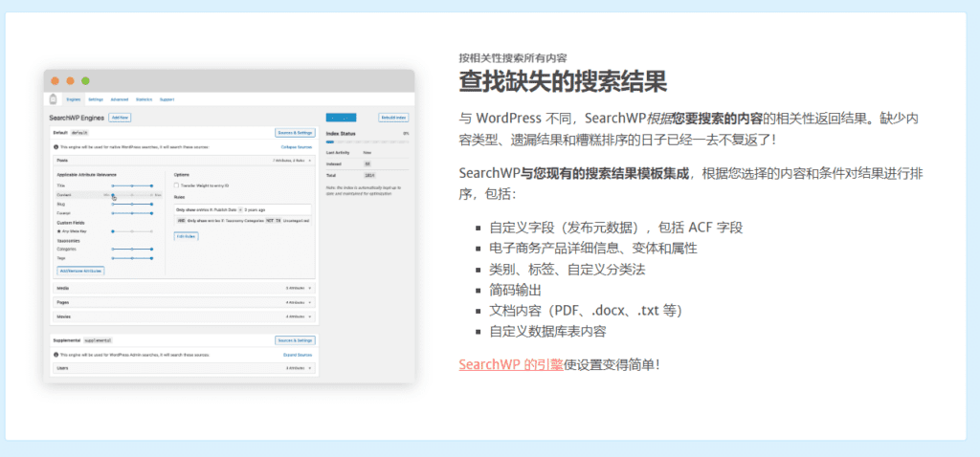Click the blue save button above Index Status
The height and width of the screenshot is (457, 980).
342,118
